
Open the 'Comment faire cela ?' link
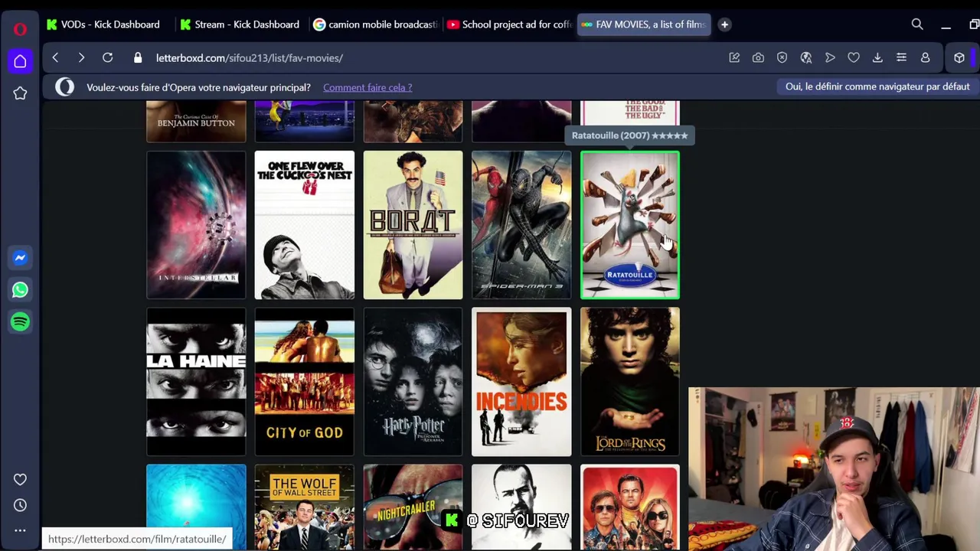(367, 87)
